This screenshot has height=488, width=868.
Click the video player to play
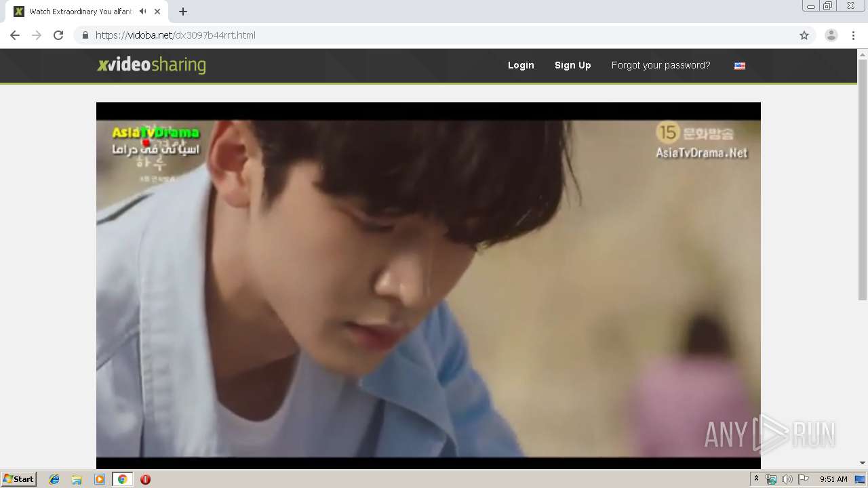point(429,285)
